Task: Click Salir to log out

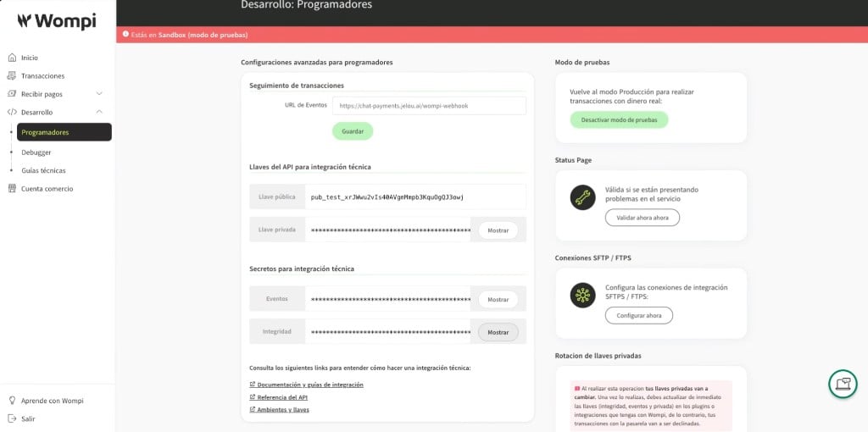Action: (x=28, y=418)
